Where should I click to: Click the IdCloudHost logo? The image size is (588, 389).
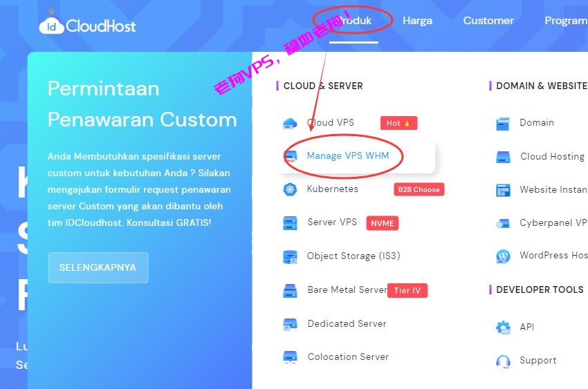[x=87, y=26]
